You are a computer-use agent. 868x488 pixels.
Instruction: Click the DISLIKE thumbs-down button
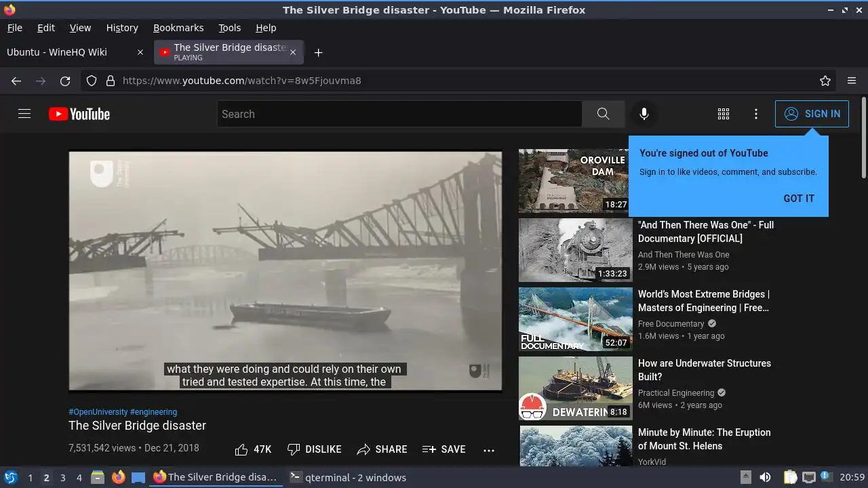point(314,449)
